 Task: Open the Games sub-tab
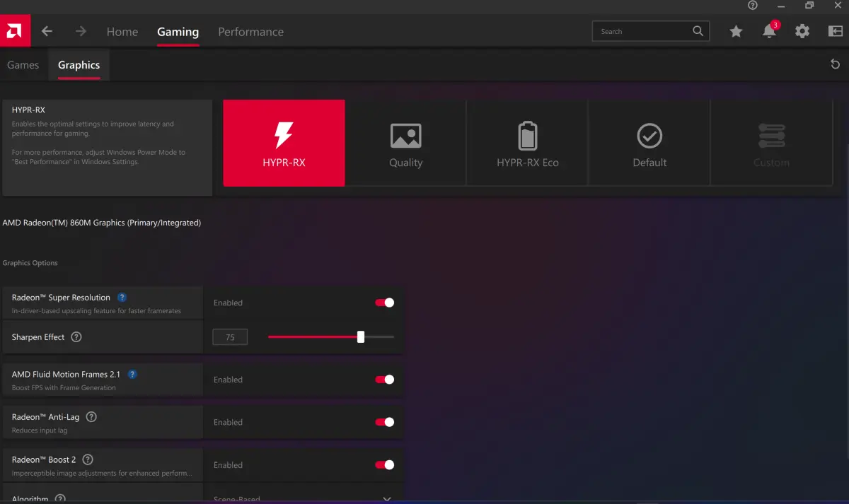tap(23, 65)
